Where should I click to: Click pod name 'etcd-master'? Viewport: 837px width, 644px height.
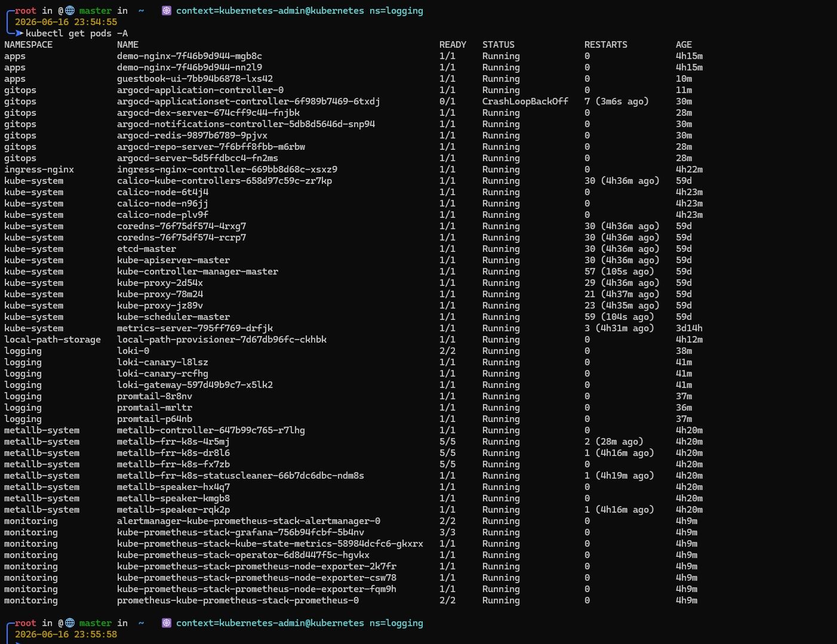(146, 249)
